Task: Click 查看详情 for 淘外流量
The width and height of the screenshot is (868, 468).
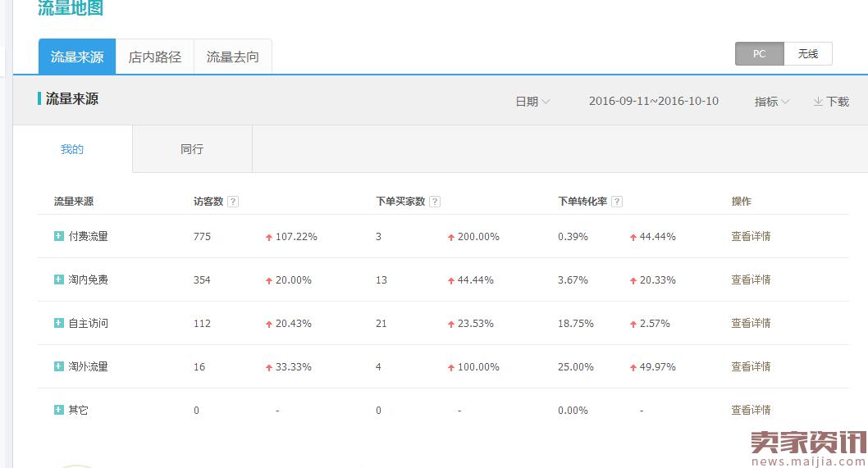Action: click(x=751, y=366)
